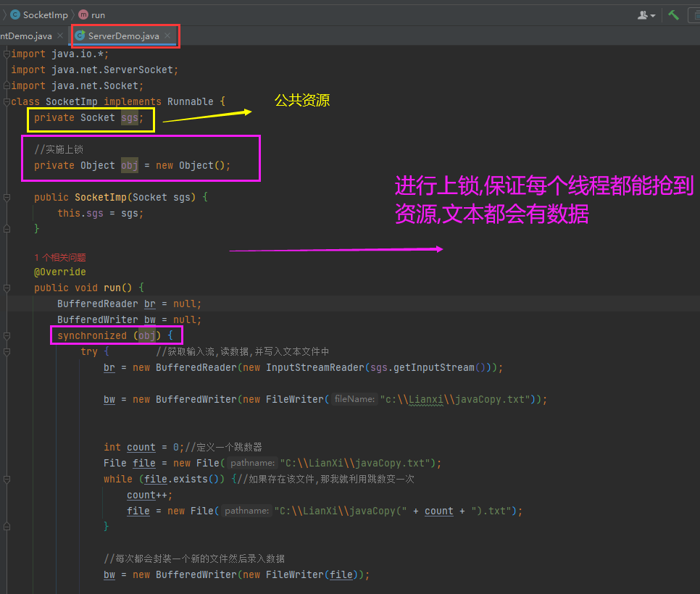Click the constructor closing brace fold marker
The height and width of the screenshot is (594, 700).
7,229
